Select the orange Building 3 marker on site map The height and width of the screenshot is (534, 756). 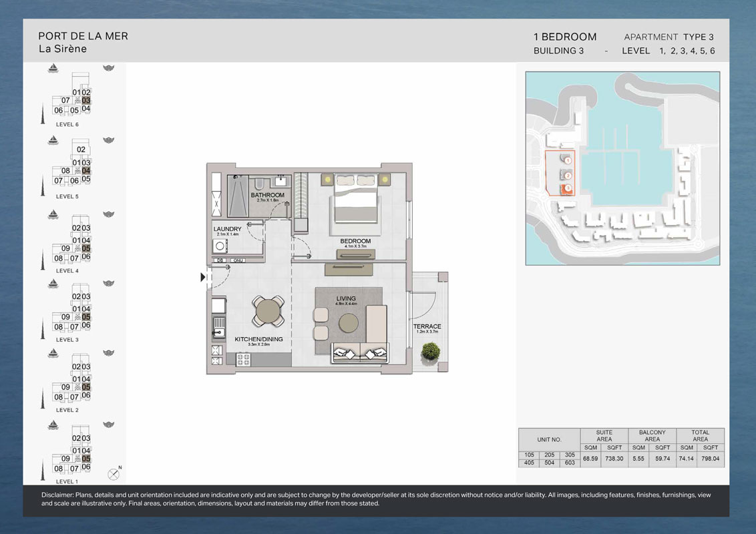567,189
